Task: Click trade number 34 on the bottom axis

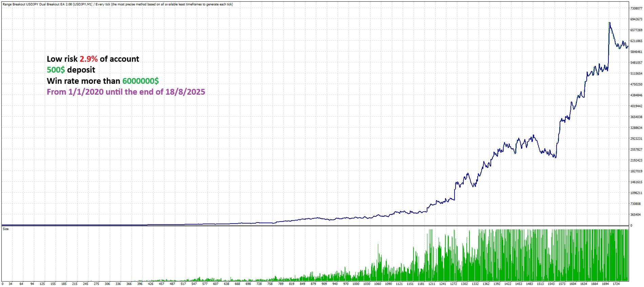Action: (11, 284)
